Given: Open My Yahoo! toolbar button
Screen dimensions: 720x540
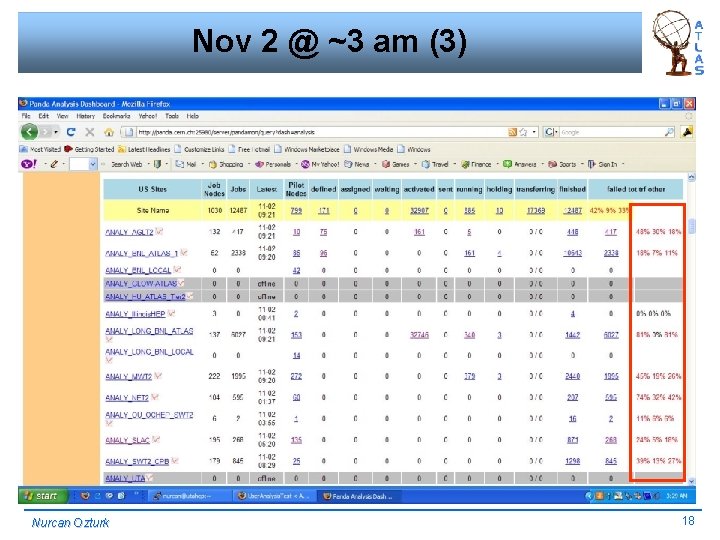Looking at the screenshot, I should click(x=320, y=164).
